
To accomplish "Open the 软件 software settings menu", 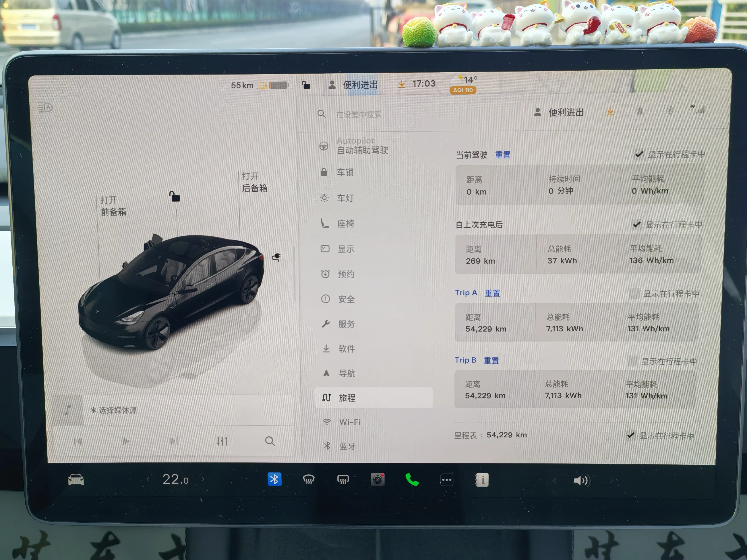I will (347, 349).
